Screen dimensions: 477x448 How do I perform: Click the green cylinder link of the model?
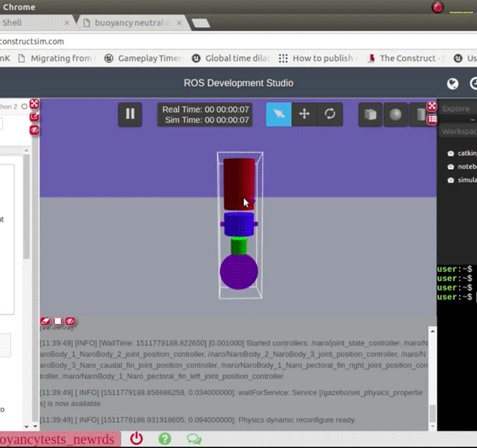pyautogui.click(x=238, y=245)
